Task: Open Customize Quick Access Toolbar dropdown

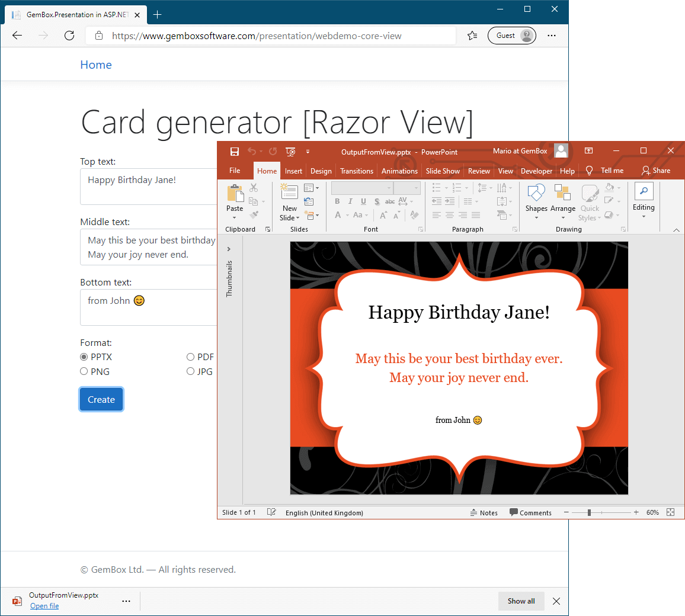Action: tap(308, 152)
